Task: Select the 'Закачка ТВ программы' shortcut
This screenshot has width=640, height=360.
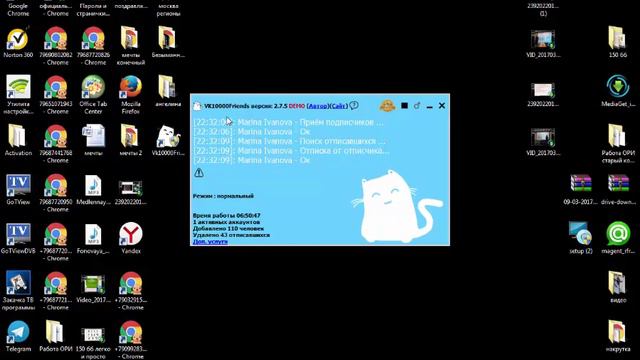Action: [18, 291]
